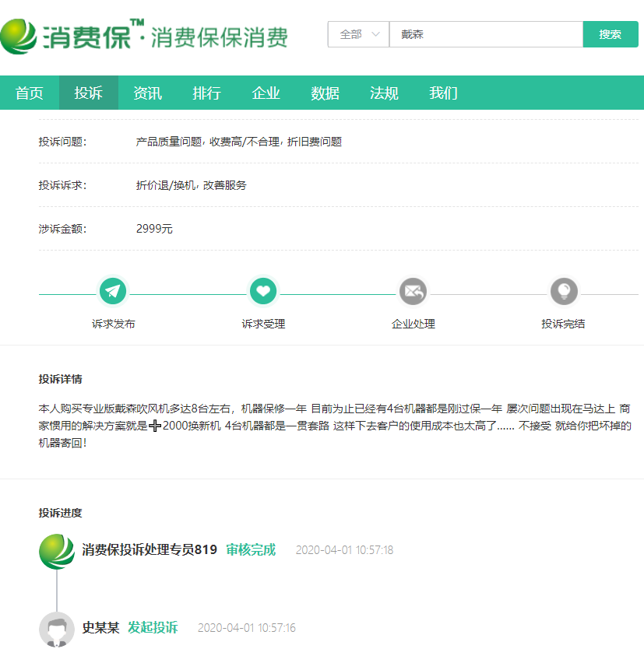Select the 投诉 nav tab
Screen dimensions: 644x656
coord(88,93)
